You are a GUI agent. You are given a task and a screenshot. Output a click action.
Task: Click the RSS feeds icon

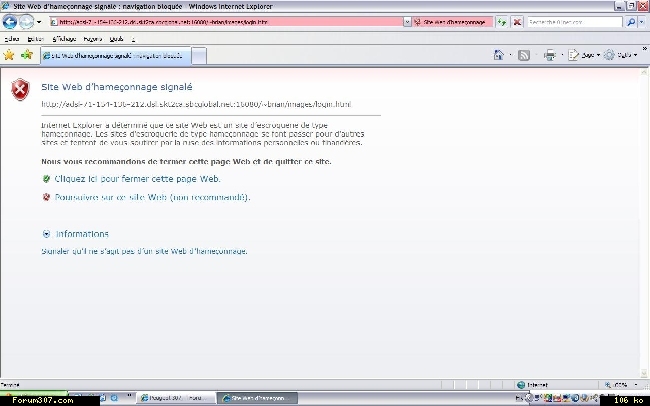tap(524, 55)
